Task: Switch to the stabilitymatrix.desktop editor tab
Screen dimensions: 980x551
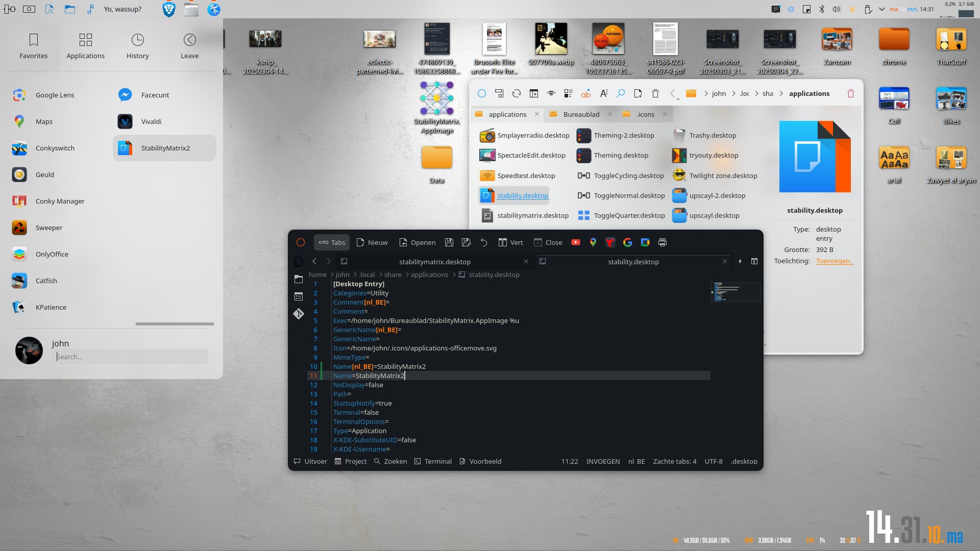Action: point(435,262)
